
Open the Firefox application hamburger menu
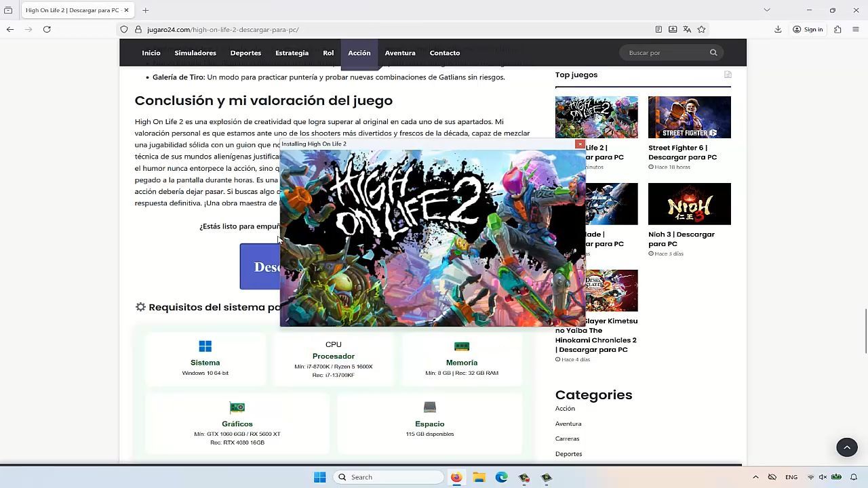856,29
